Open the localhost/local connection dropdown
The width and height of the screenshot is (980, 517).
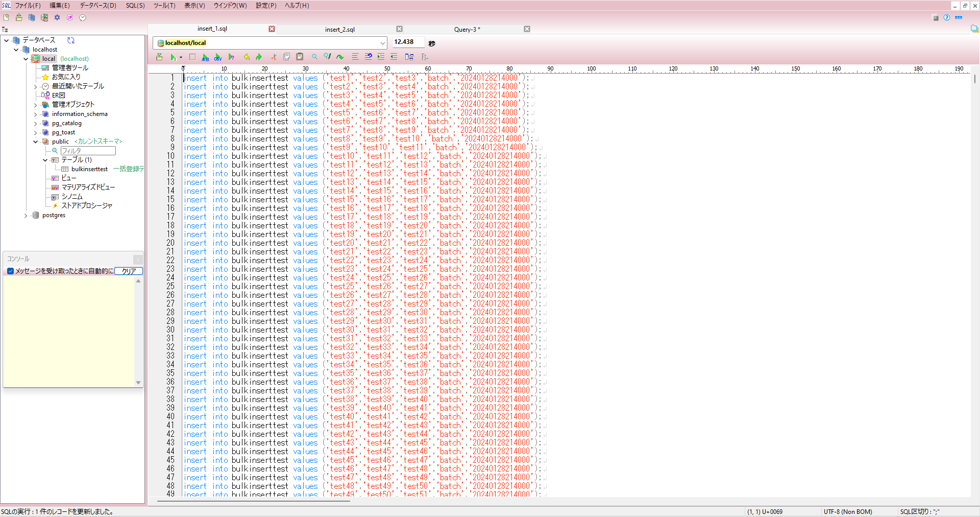(382, 43)
